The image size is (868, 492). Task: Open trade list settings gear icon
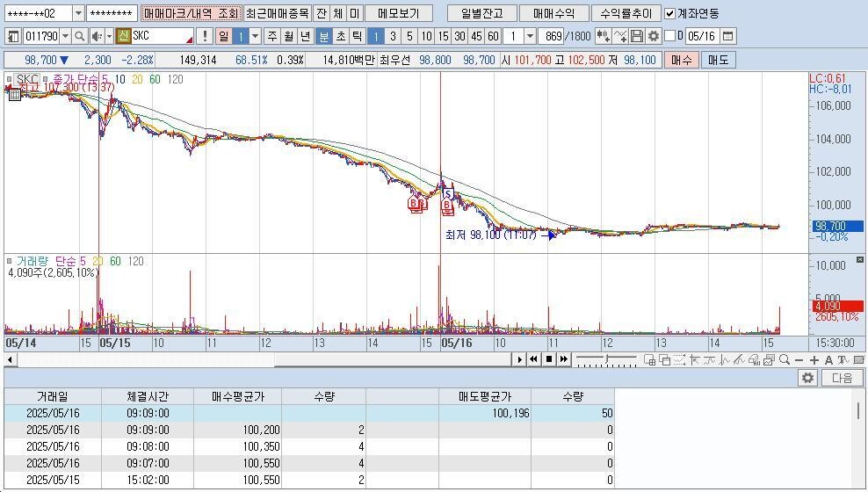807,378
